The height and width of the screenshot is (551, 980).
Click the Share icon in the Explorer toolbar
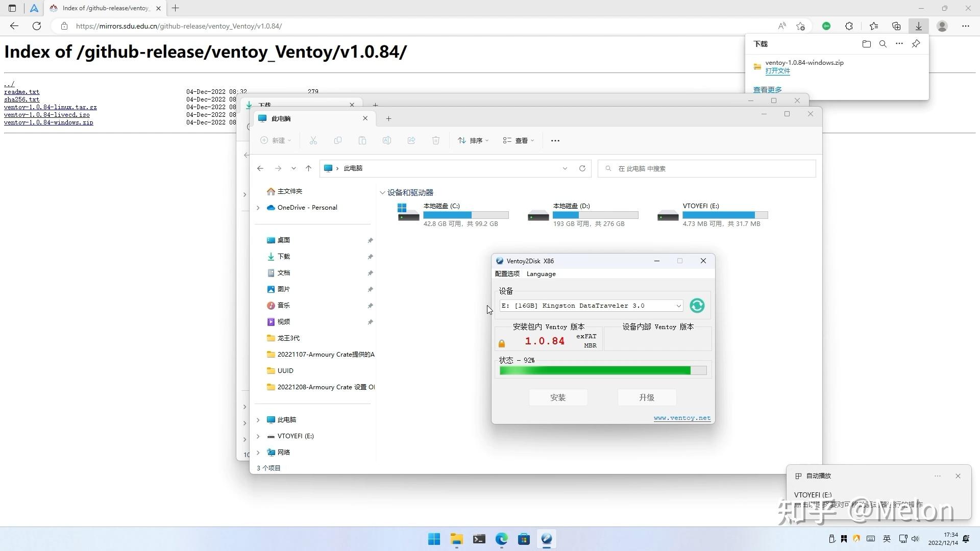coord(411,140)
